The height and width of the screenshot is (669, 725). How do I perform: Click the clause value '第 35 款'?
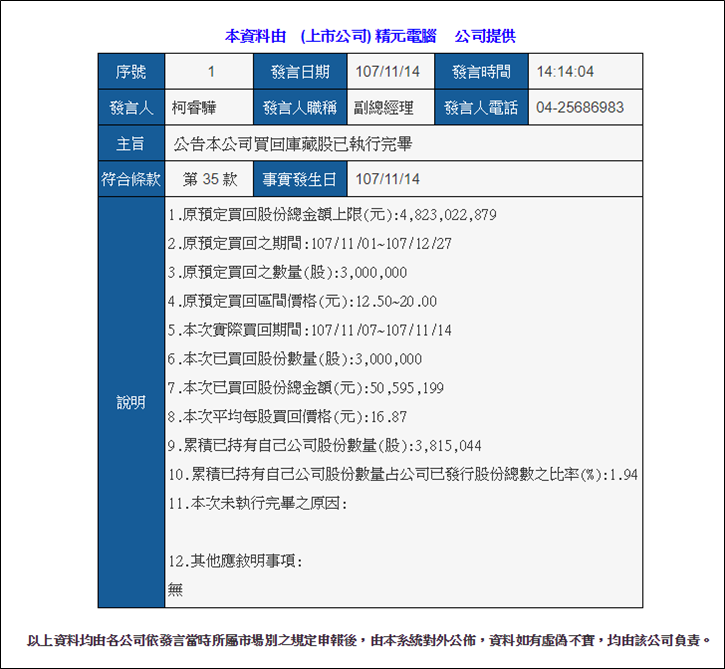click(210, 179)
